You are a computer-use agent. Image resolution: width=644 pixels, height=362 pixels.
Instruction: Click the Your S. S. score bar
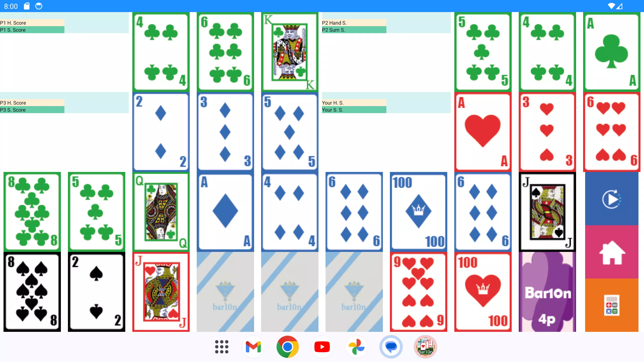[x=354, y=110]
